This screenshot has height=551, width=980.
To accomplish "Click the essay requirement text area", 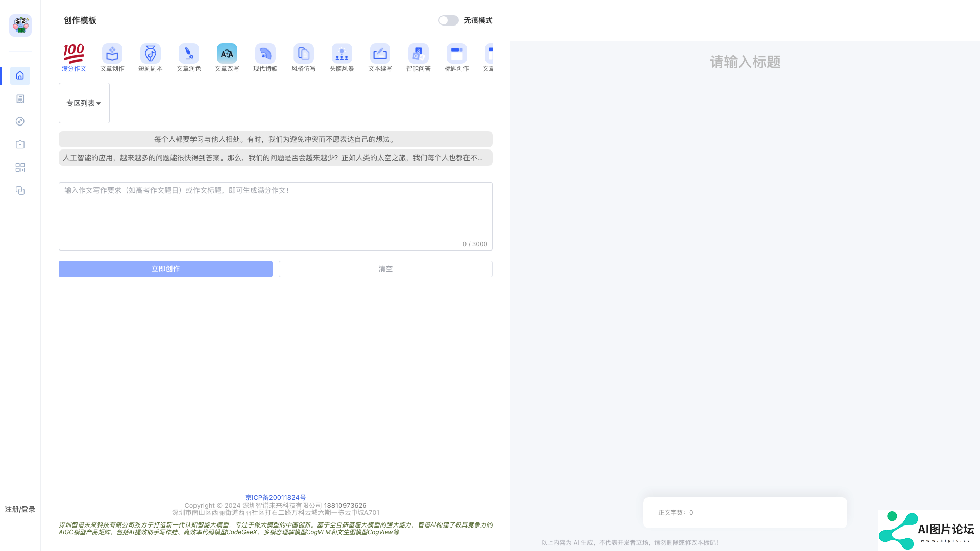I will [x=275, y=215].
